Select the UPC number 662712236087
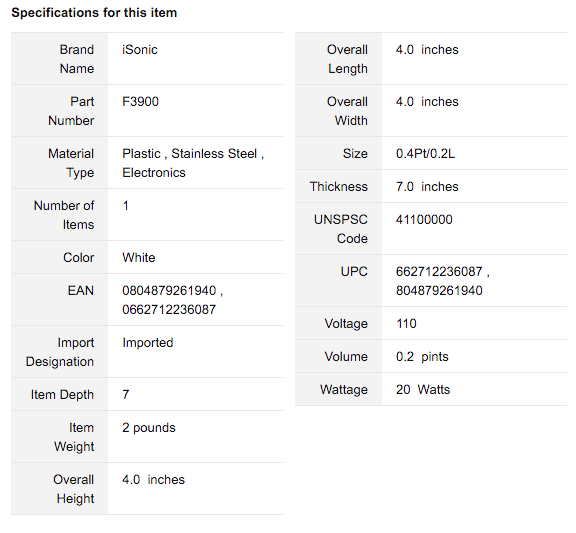The image size is (576, 533). pyautogui.click(x=439, y=271)
